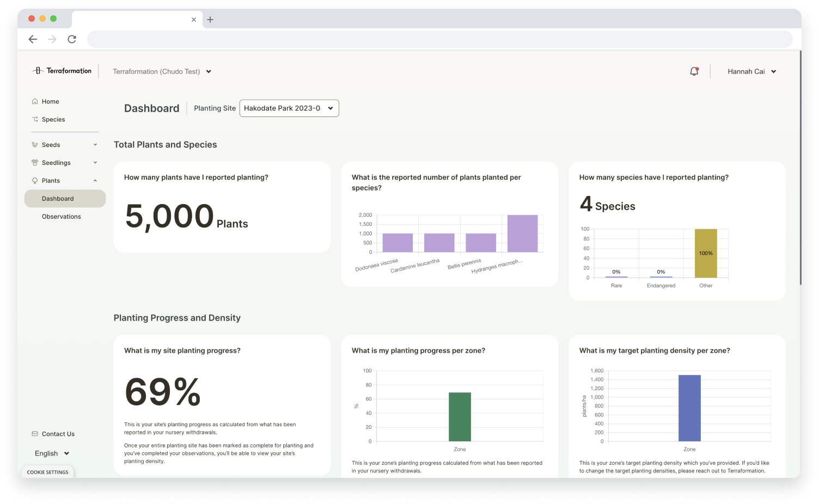Change language using the English selector
The height and width of the screenshot is (504, 819).
(x=52, y=453)
